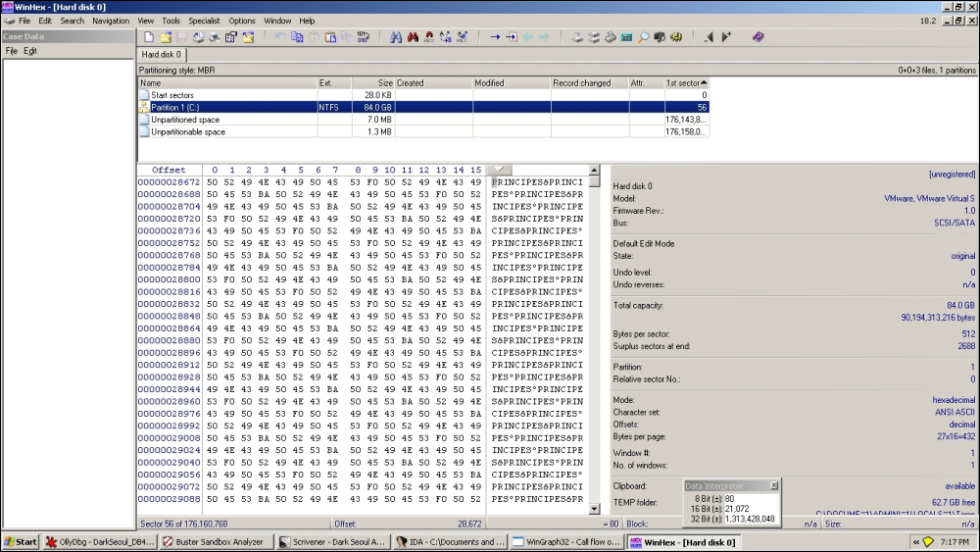
Task: Create a new file with toolbar icon
Action: tap(149, 37)
